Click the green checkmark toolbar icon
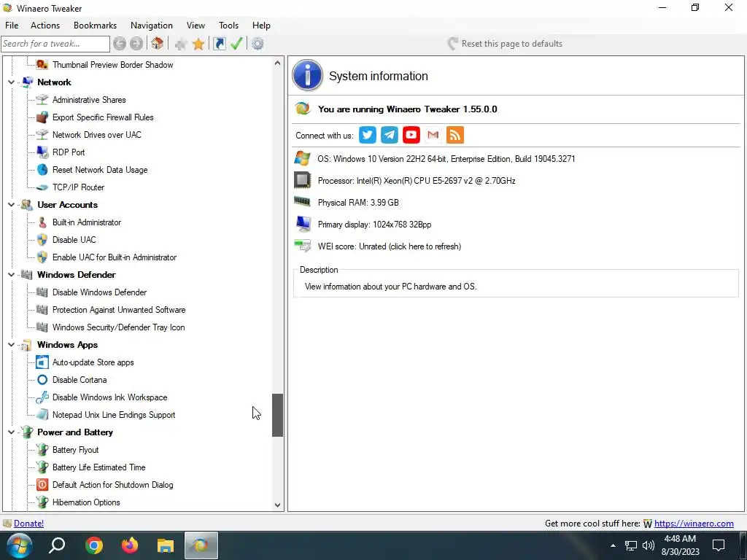This screenshot has width=747, height=560. coord(237,44)
